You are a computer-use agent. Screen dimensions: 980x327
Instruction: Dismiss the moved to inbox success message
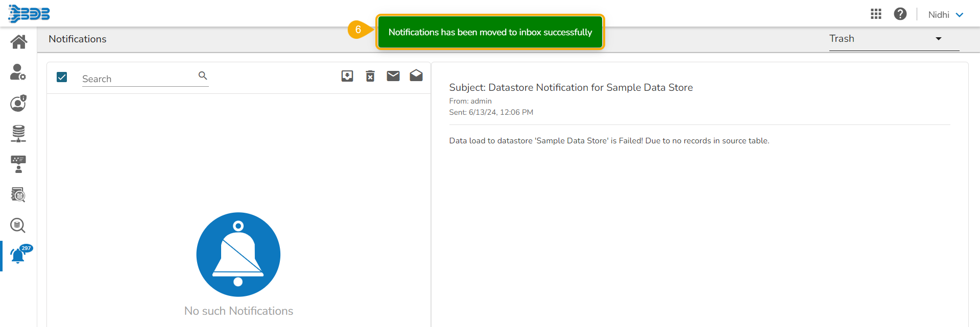pyautogui.click(x=490, y=32)
